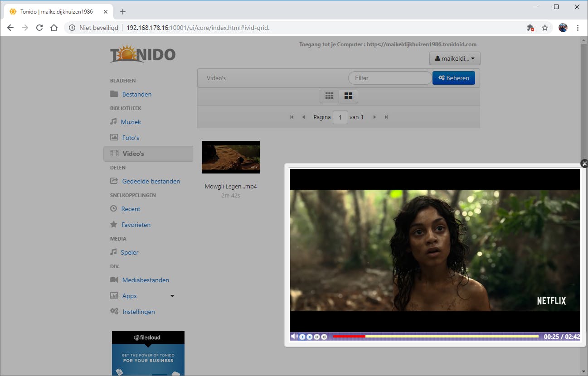The image size is (588, 376).
Task: Open Gedeelde bestanden
Action: pos(151,181)
